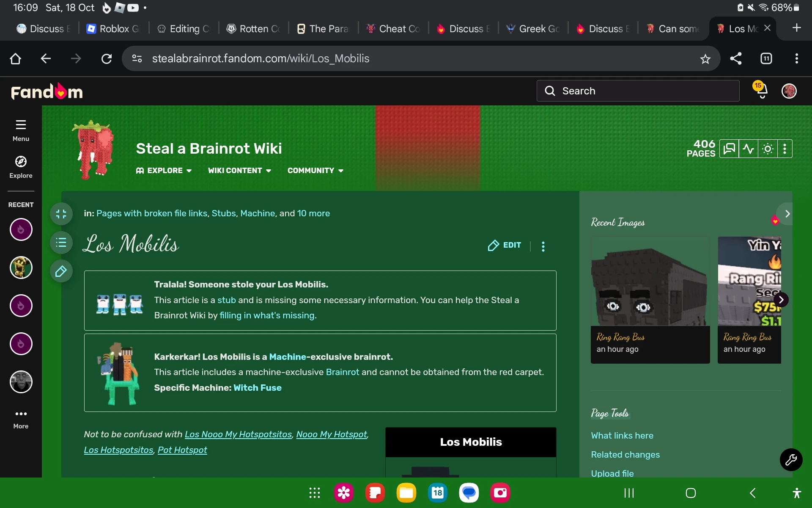Expand the COMMUNITY dropdown
812x508 pixels.
pyautogui.click(x=315, y=171)
